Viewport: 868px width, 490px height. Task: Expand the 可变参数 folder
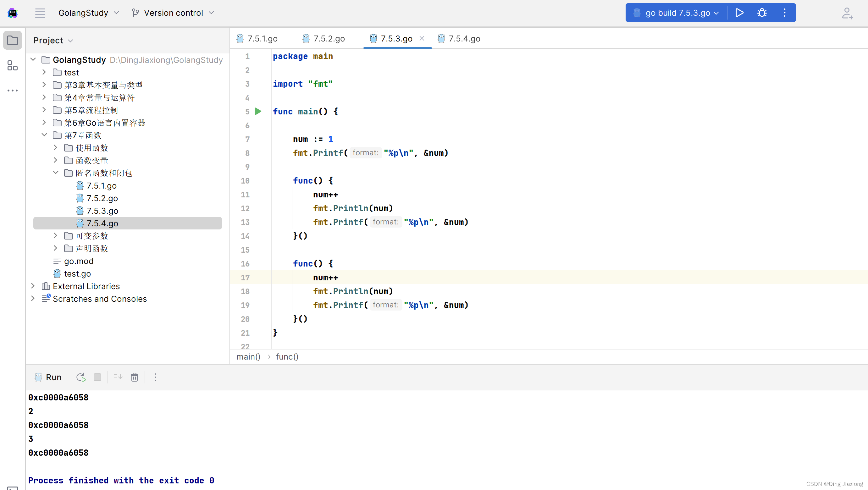(x=56, y=236)
